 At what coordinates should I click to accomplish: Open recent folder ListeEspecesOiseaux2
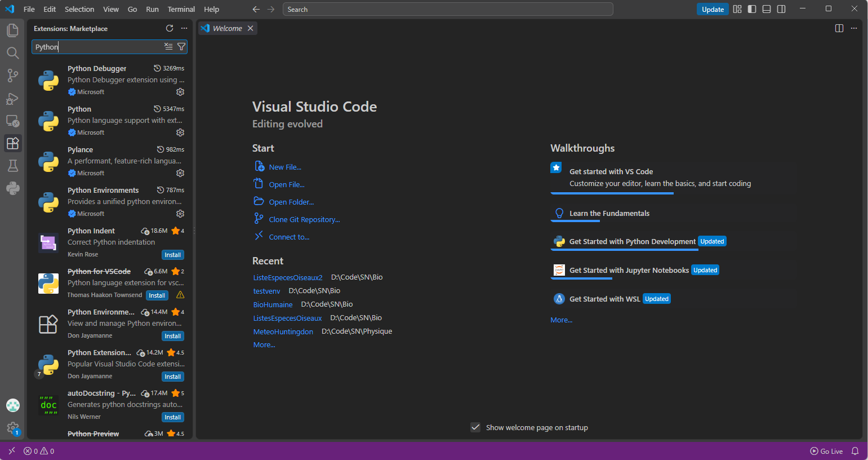tap(288, 277)
